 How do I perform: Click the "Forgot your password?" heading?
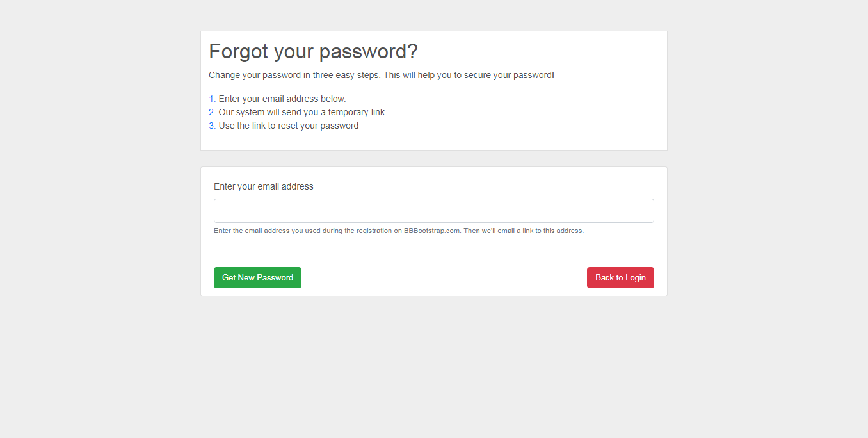[x=313, y=52]
